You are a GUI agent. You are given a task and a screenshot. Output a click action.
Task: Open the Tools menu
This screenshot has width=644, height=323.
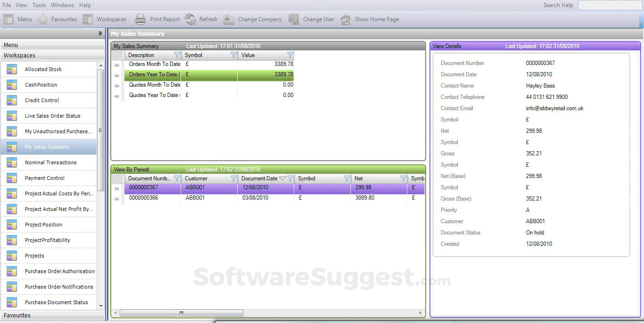coord(39,5)
